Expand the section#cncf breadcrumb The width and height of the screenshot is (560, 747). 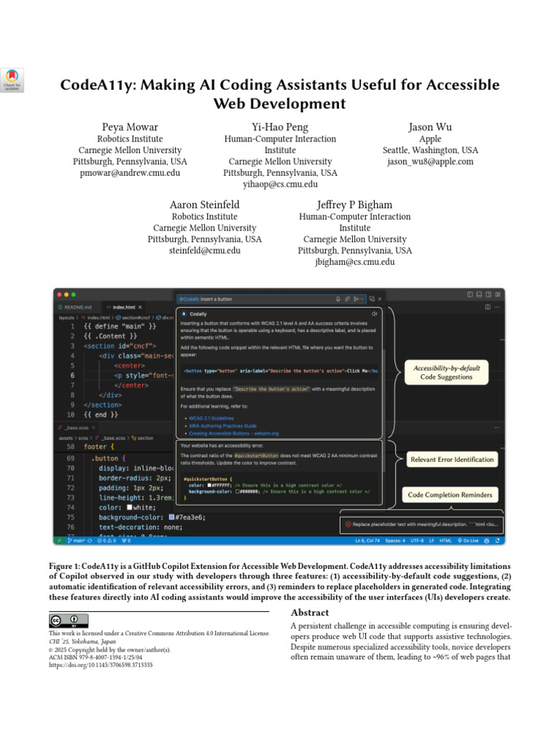tap(133, 317)
